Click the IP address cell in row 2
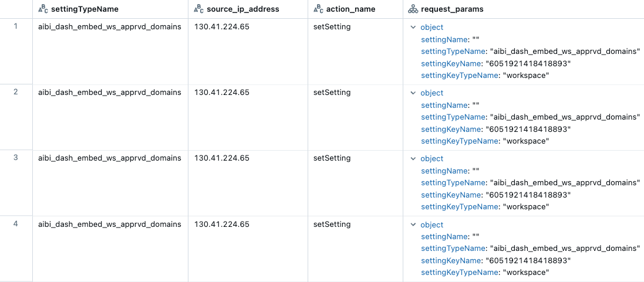The height and width of the screenshot is (282, 644). 222,93
